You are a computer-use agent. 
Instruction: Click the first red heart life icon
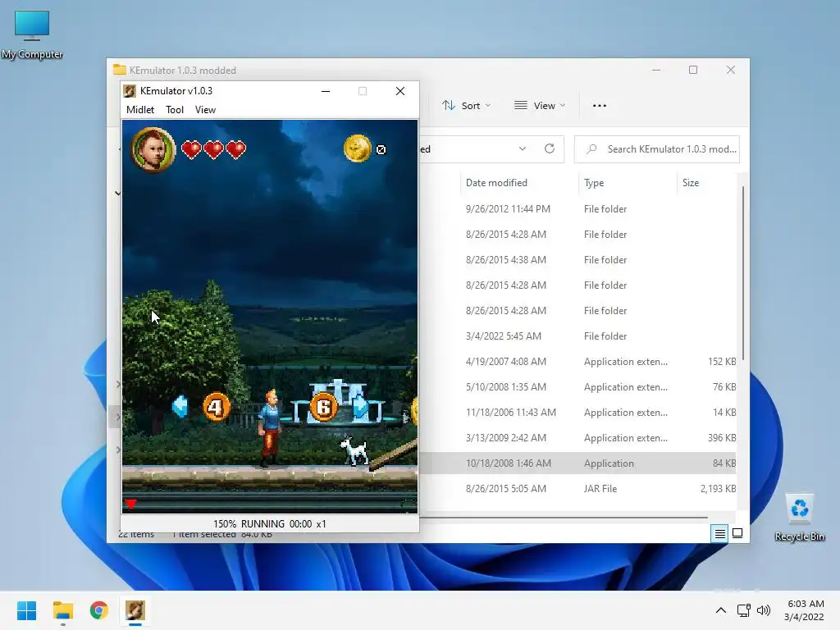(x=191, y=149)
